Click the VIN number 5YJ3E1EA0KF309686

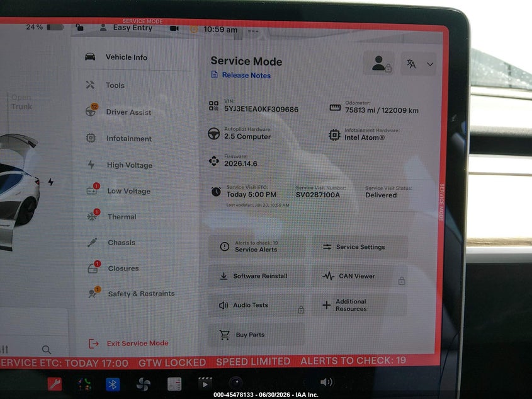point(261,109)
